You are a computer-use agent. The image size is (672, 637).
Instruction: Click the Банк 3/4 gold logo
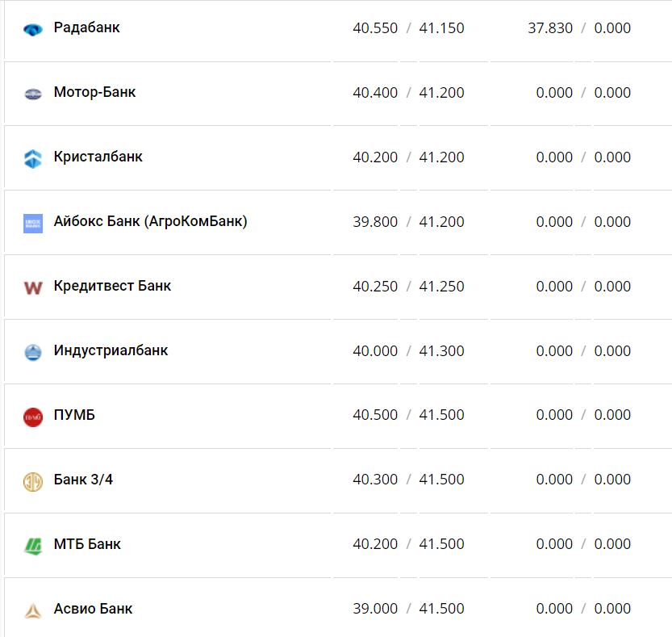coord(33,481)
